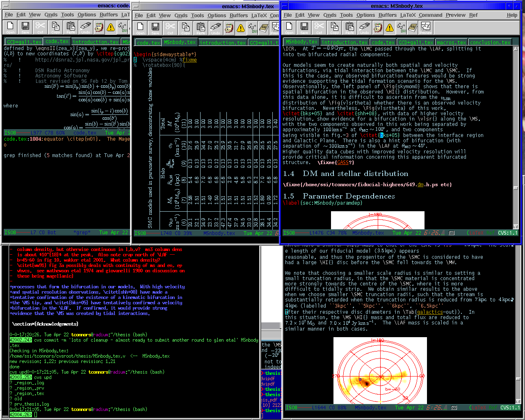This screenshot has width=525, height=420.
Task: Click the Save floppy icon in left window
Action: pyautogui.click(x=25, y=27)
